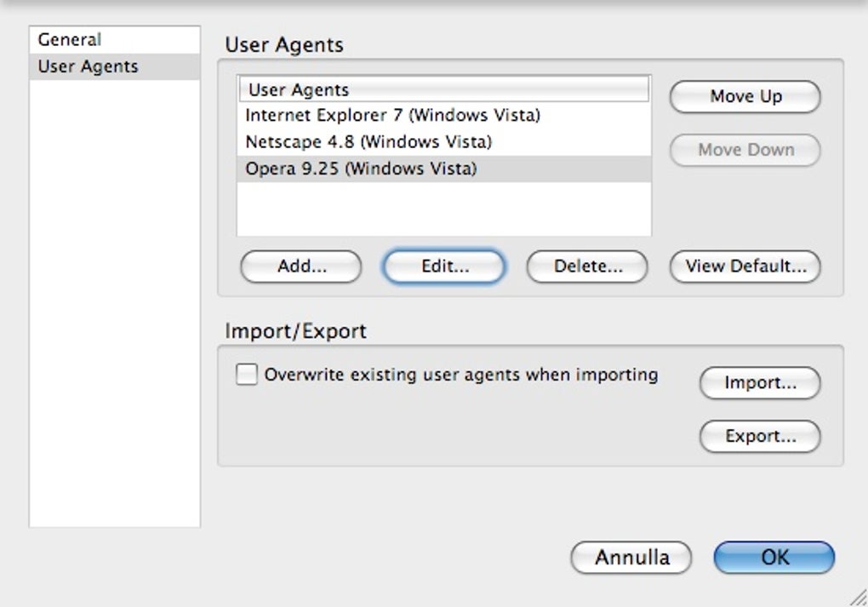Click the View Default... button
This screenshot has width=868, height=607.
(x=745, y=266)
